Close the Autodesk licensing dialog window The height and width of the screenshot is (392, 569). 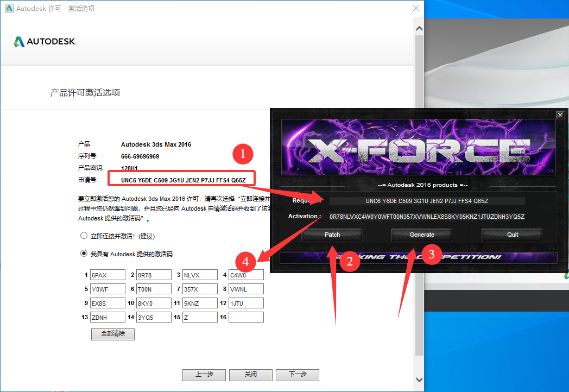point(416,8)
